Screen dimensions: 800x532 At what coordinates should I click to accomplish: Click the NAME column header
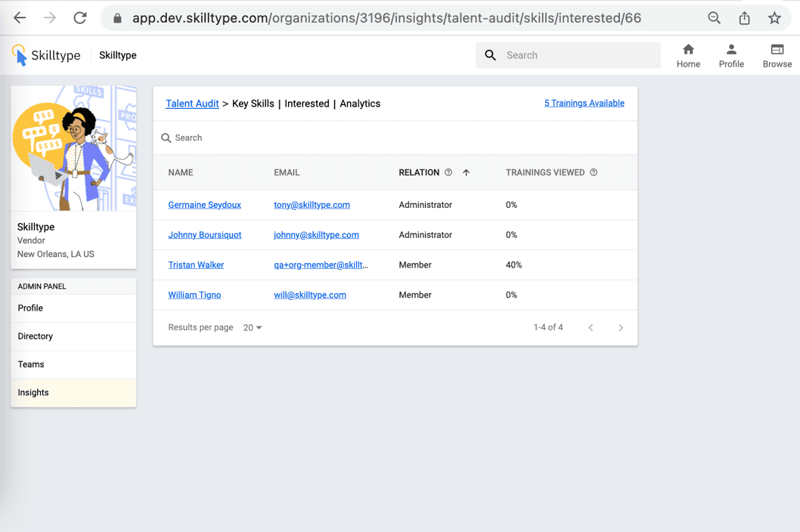tap(181, 172)
